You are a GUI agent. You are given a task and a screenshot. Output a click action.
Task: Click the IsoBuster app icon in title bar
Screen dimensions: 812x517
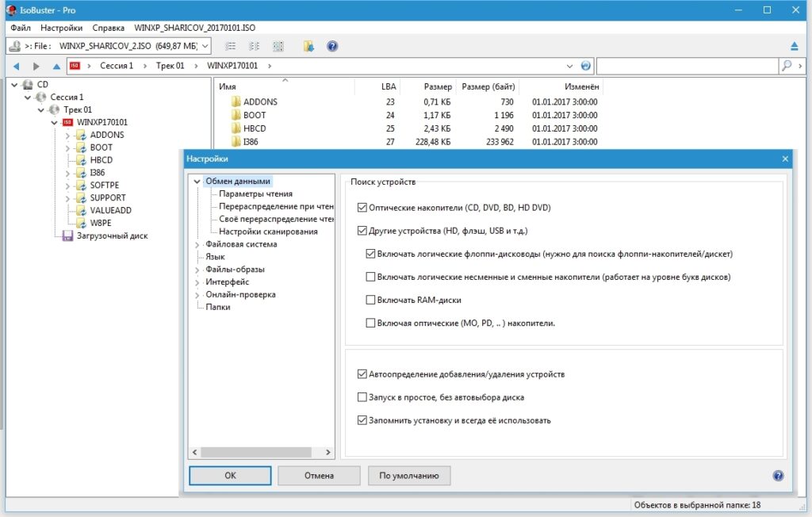tap(11, 10)
